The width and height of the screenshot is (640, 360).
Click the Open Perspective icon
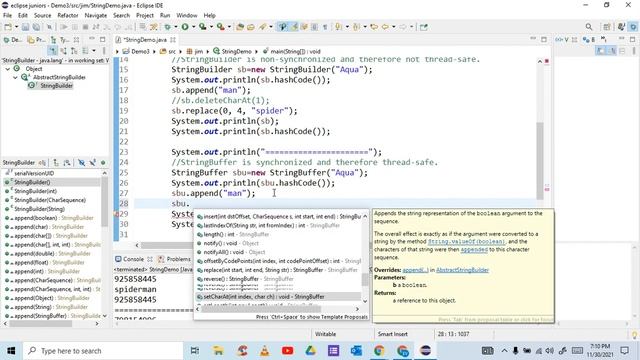[x=607, y=27]
